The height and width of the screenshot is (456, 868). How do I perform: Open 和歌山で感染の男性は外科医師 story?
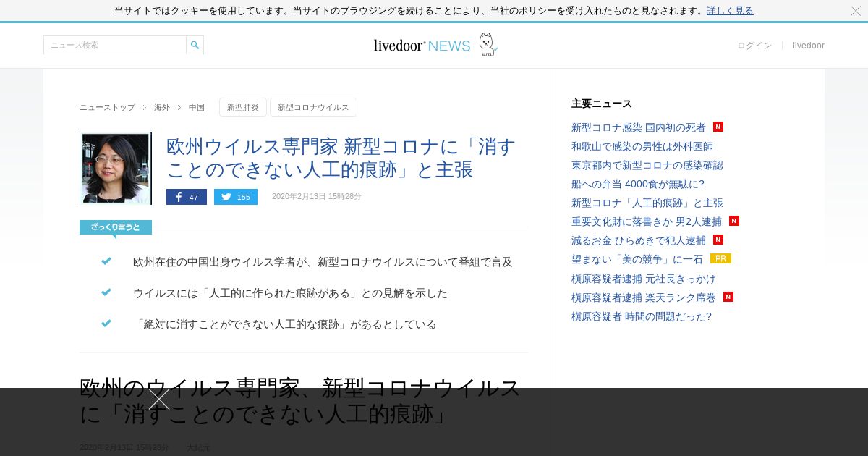642,146
